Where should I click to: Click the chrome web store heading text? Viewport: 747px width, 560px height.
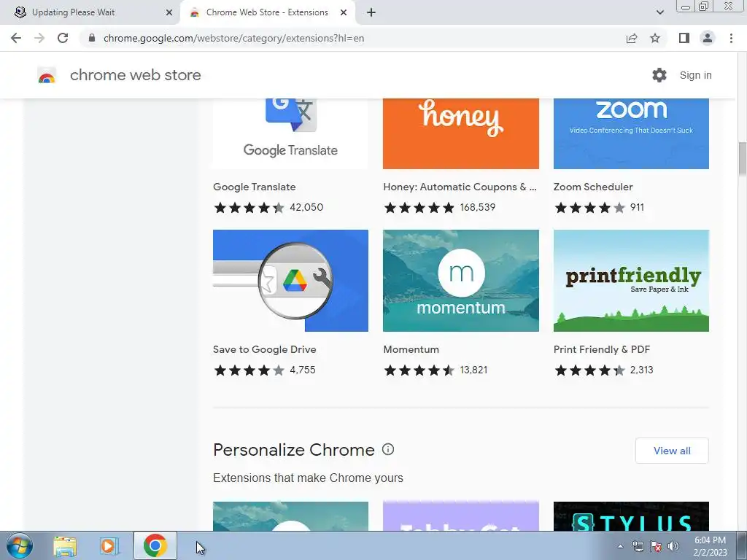pos(135,75)
